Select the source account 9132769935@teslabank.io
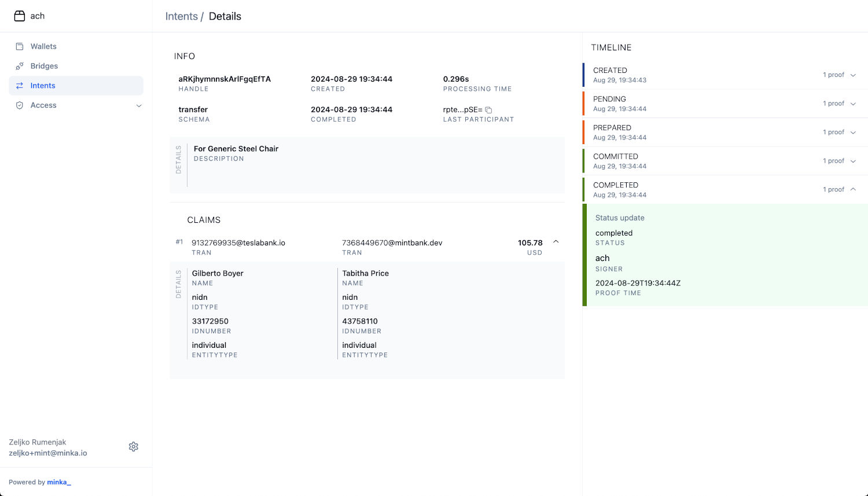Image resolution: width=868 pixels, height=496 pixels. (238, 243)
